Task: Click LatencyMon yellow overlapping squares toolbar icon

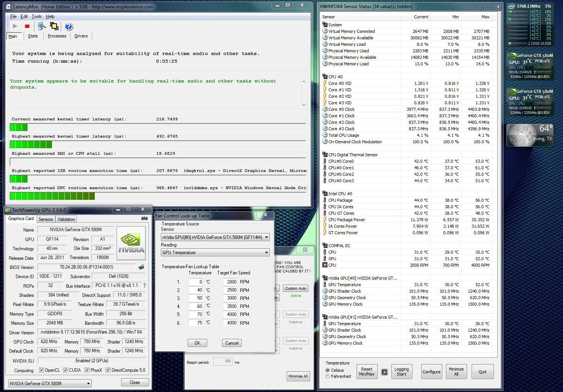Action: coord(54,26)
